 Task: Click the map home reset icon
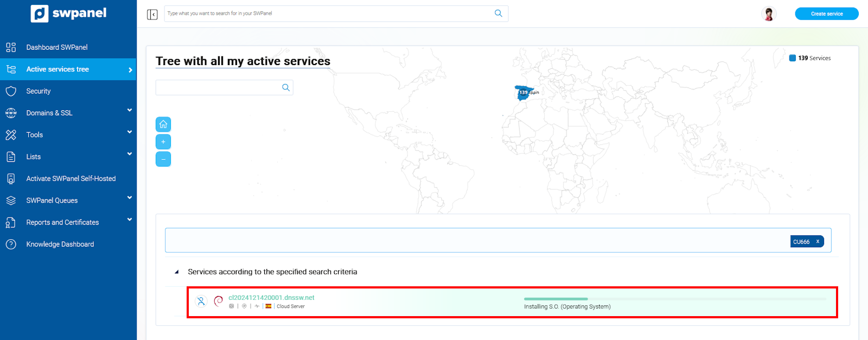coord(163,124)
